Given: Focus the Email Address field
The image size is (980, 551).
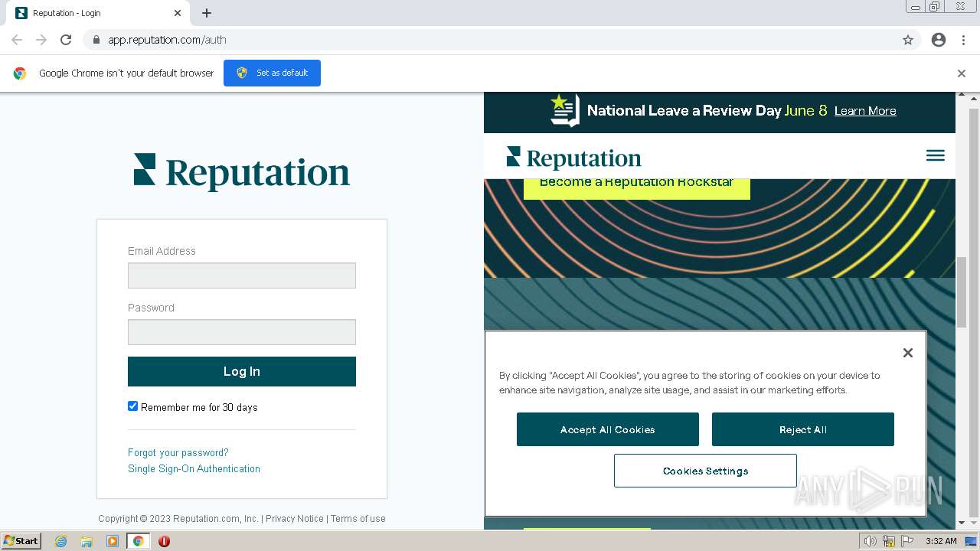Looking at the screenshot, I should (x=242, y=275).
